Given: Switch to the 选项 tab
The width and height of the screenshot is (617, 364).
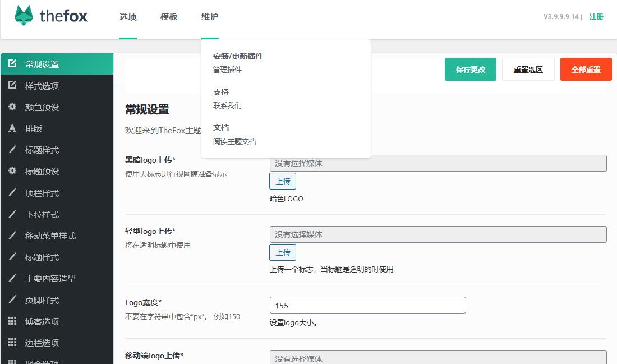Looking at the screenshot, I should (128, 17).
